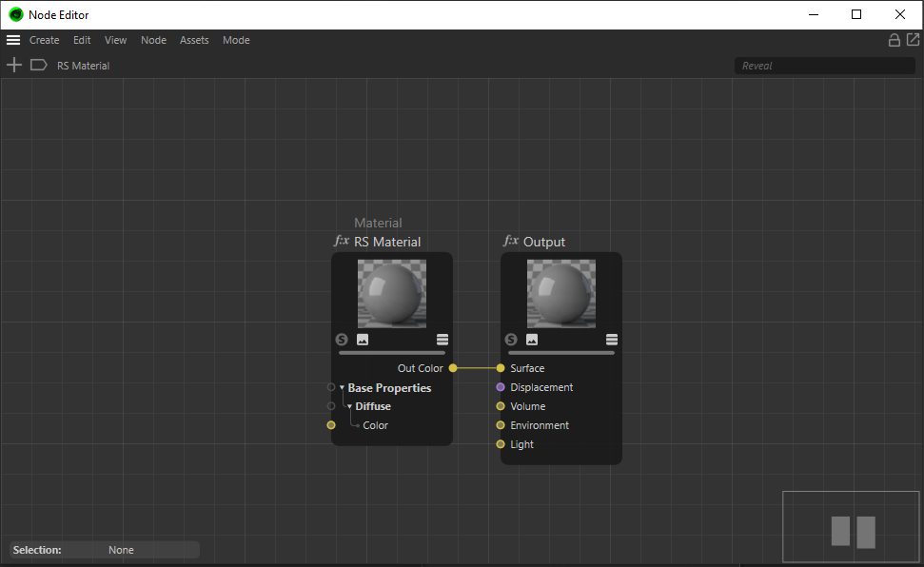Click the yellow Color input port

[331, 425]
